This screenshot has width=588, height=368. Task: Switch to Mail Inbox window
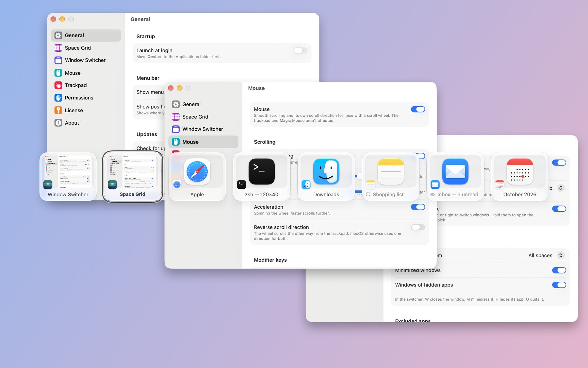point(455,177)
